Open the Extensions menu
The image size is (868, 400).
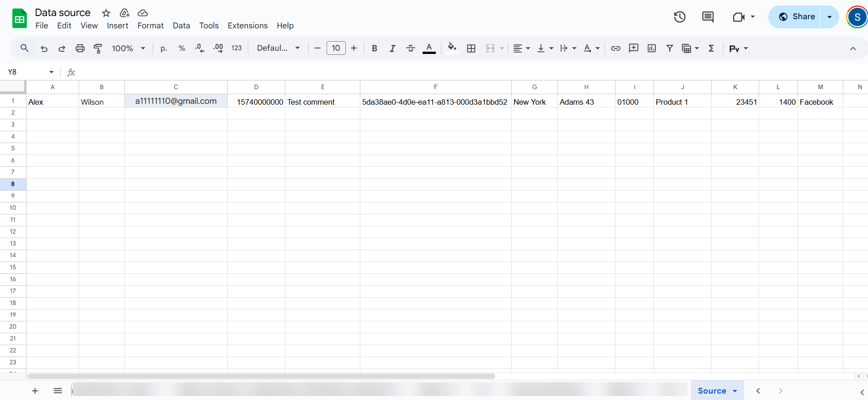coord(248,26)
